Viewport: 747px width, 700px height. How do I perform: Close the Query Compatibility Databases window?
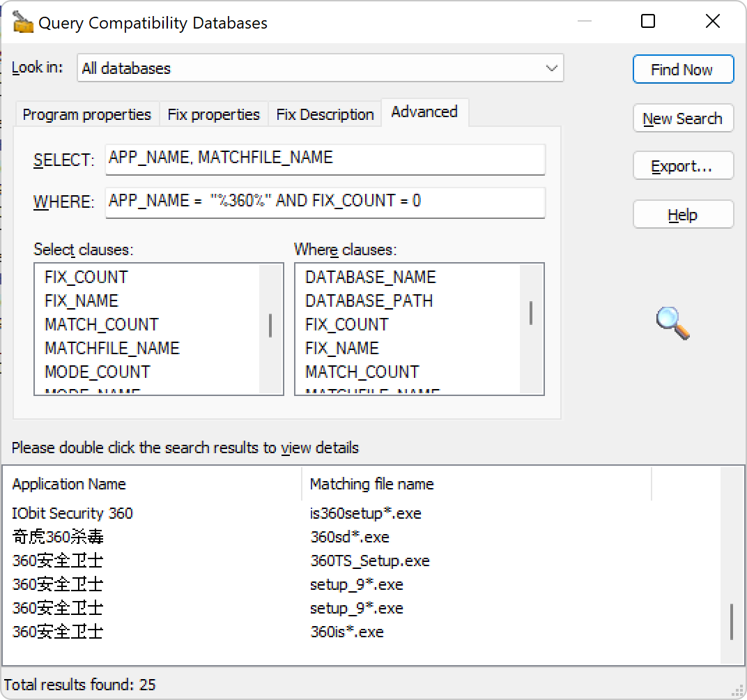(713, 21)
